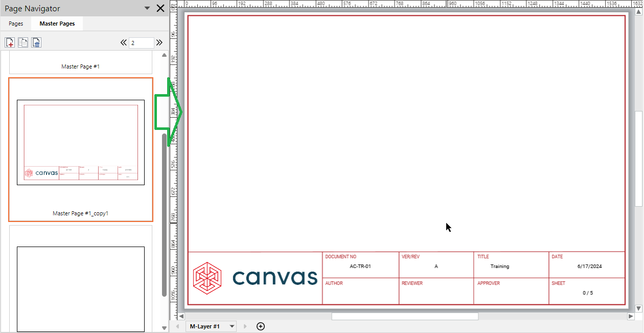Click the sheet number 0 / 5

click(588, 293)
